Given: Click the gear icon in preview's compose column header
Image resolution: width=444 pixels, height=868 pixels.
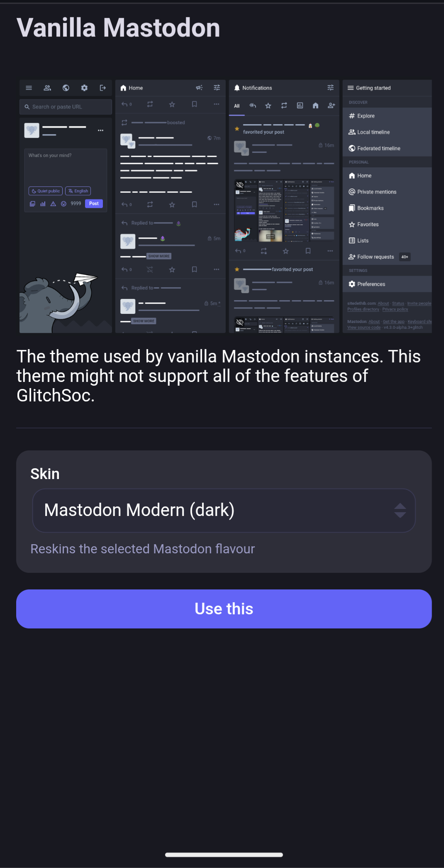Looking at the screenshot, I should (84, 88).
